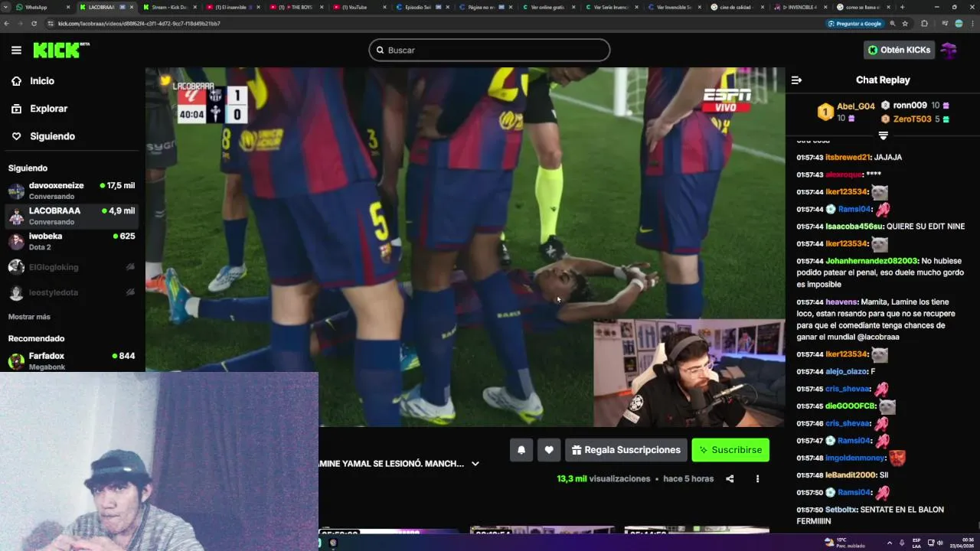Open davooxeneize followed channel
Screen dimensions: 980x551
(x=72, y=191)
